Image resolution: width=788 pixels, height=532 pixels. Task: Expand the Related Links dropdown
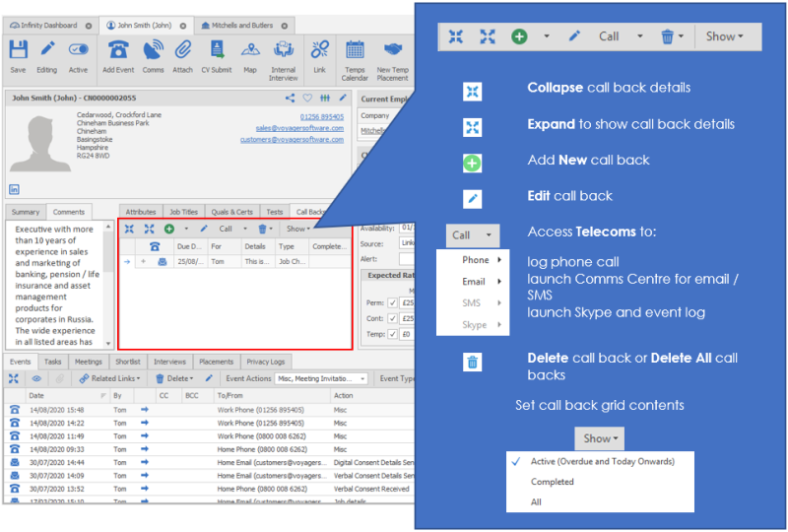pyautogui.click(x=109, y=378)
